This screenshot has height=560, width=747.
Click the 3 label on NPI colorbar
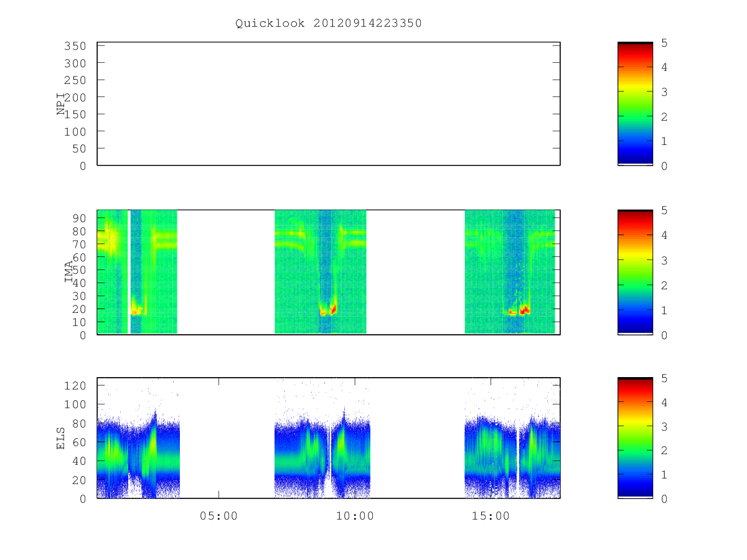(x=665, y=92)
